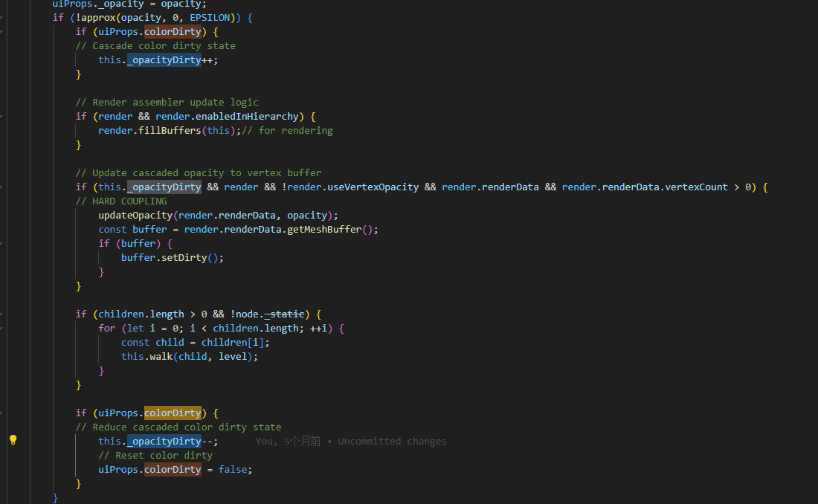Select the getMeshBuffer method call
818x504 pixels.
tap(324, 229)
